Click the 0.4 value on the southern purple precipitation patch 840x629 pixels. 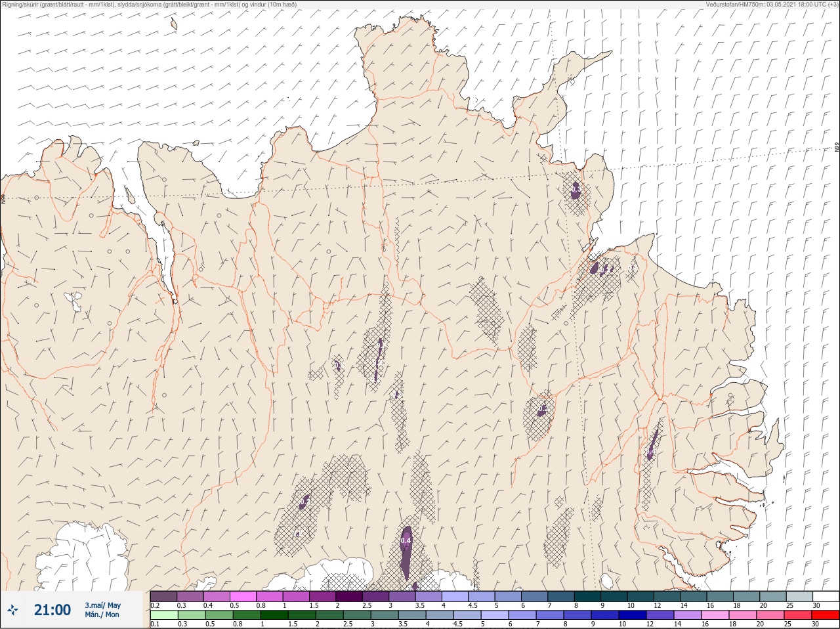click(406, 541)
